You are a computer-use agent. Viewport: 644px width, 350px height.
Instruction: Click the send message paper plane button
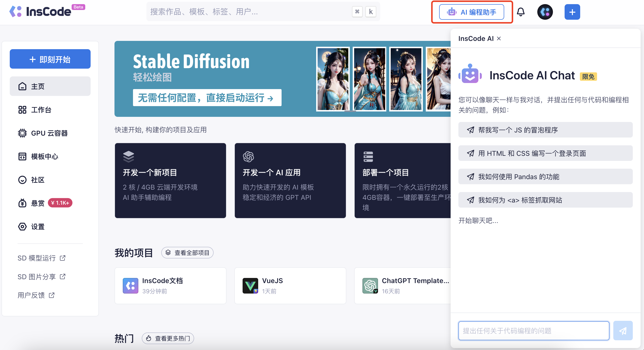pyautogui.click(x=623, y=331)
